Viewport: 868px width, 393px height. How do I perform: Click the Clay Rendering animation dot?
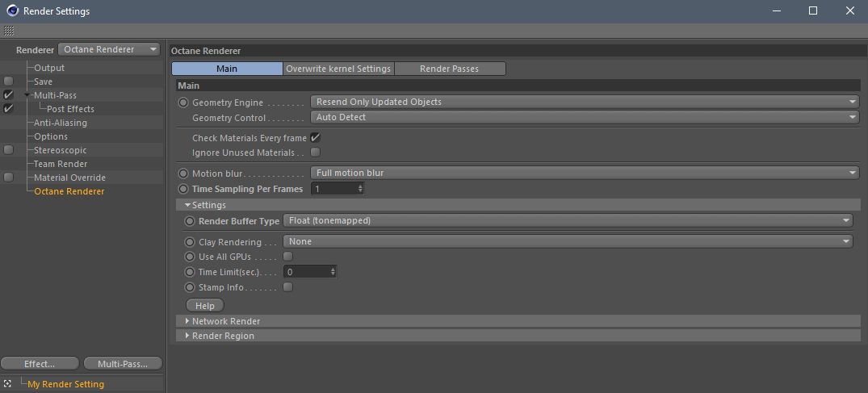tap(190, 242)
